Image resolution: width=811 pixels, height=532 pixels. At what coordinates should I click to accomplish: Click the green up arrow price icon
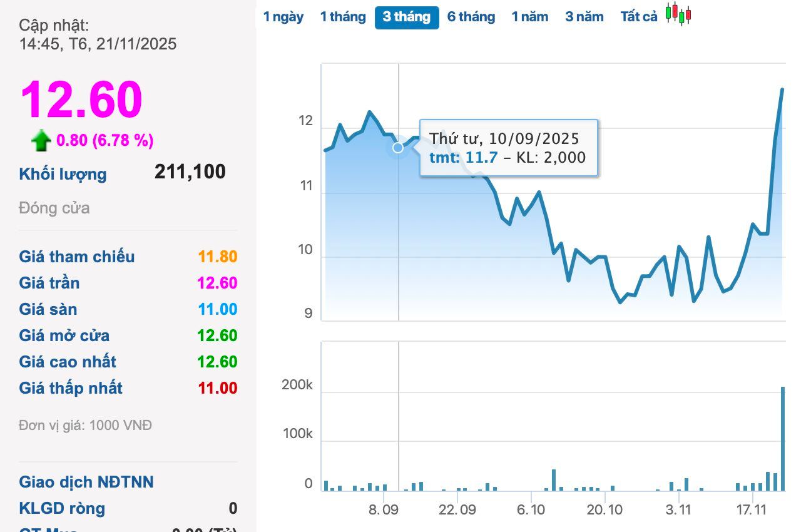[41, 141]
